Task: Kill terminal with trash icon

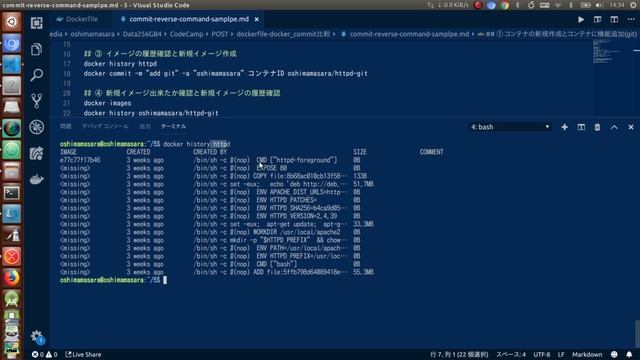Action: (x=597, y=127)
